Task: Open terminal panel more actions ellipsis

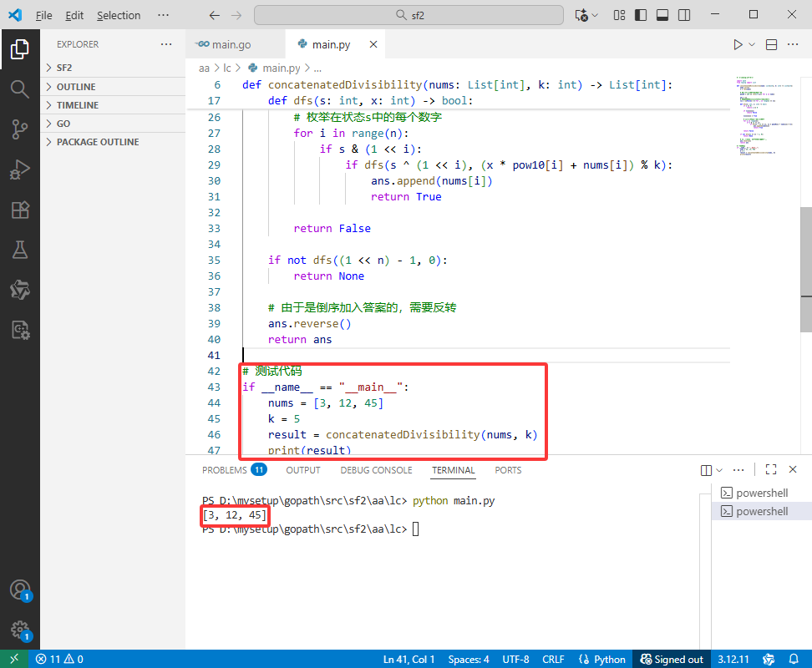Action: pyautogui.click(x=738, y=470)
